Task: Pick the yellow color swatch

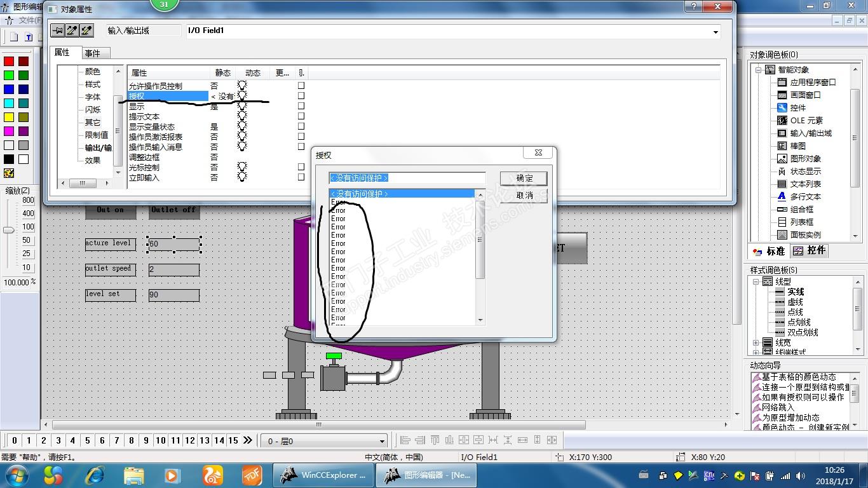Action: click(x=9, y=117)
